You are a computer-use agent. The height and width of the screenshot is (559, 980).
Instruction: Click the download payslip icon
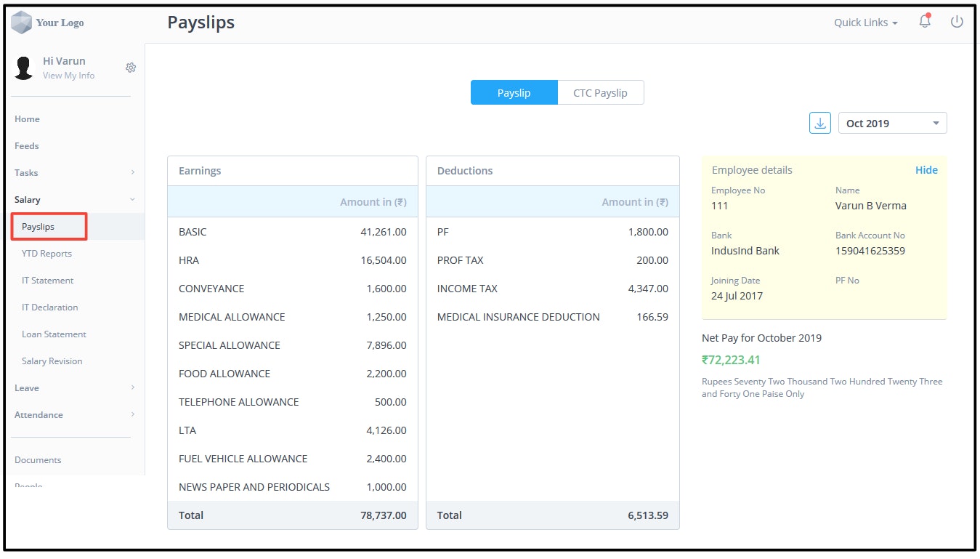coord(820,123)
